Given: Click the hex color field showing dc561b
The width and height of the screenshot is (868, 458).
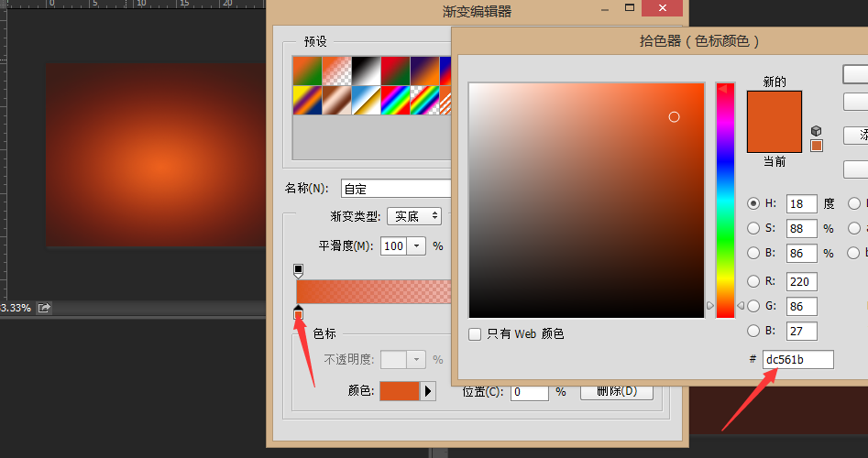Looking at the screenshot, I should tap(797, 360).
